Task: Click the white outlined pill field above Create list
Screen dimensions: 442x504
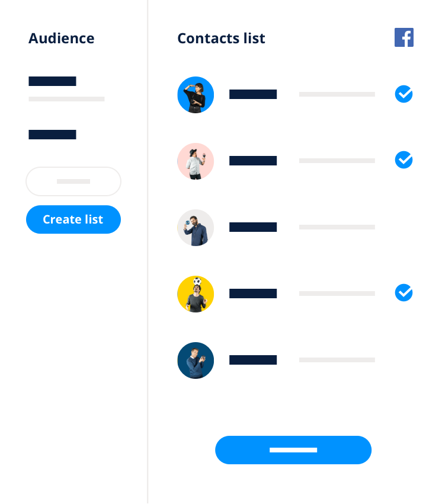Action: pyautogui.click(x=73, y=181)
